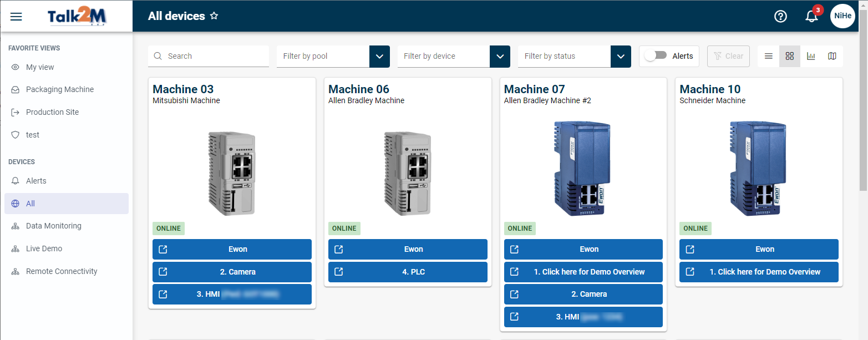Click the Machine 03 card title
The width and height of the screenshot is (868, 340).
[183, 89]
